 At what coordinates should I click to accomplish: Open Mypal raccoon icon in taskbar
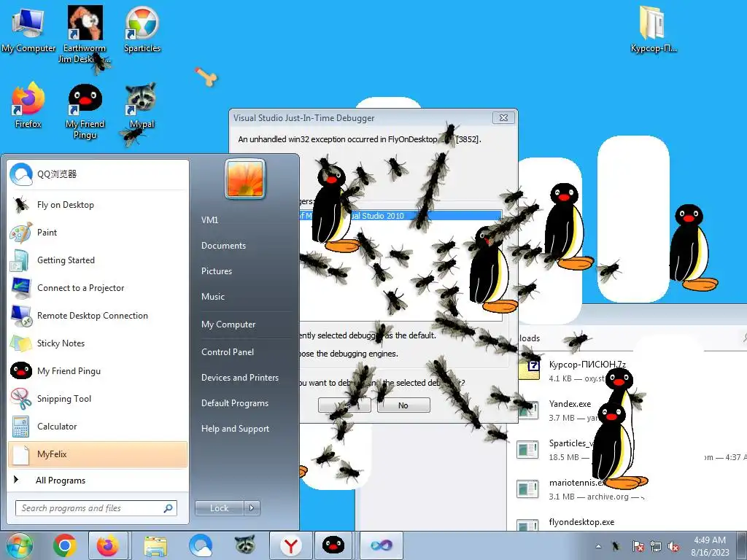[x=245, y=545]
